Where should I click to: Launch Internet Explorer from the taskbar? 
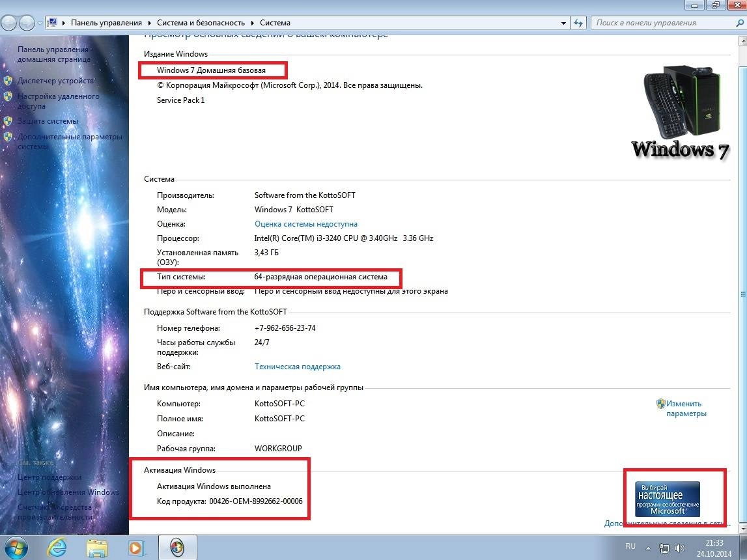click(57, 548)
